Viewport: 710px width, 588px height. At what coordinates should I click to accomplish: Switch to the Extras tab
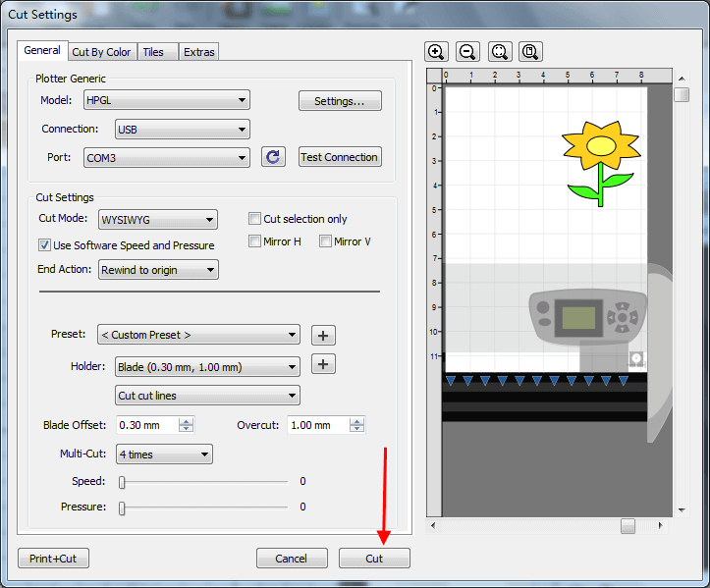[x=198, y=52]
